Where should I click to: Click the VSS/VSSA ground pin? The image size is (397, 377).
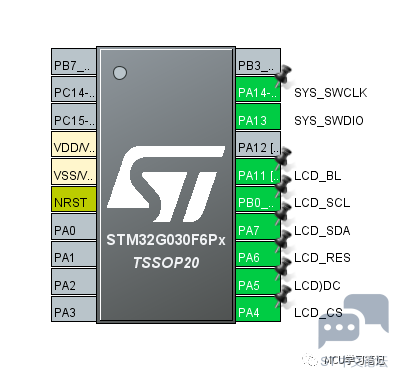point(74,172)
